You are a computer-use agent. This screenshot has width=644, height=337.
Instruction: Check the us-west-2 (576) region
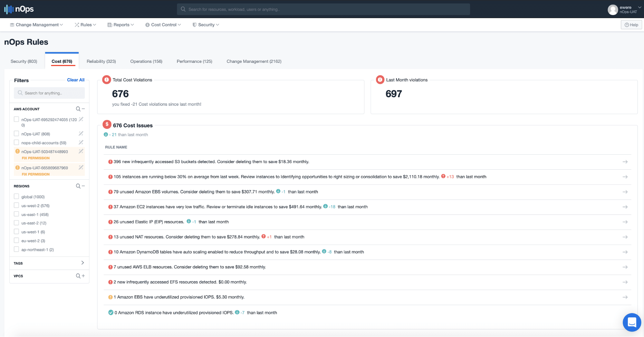point(16,205)
